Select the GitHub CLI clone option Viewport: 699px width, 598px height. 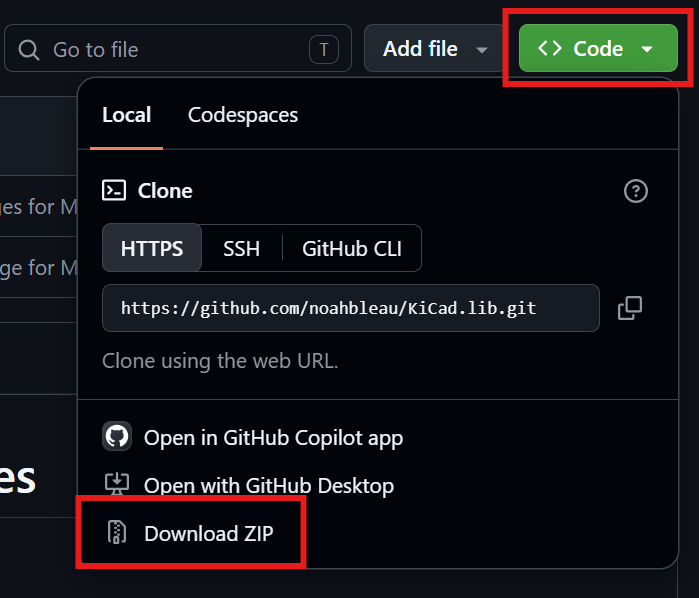[x=352, y=248]
